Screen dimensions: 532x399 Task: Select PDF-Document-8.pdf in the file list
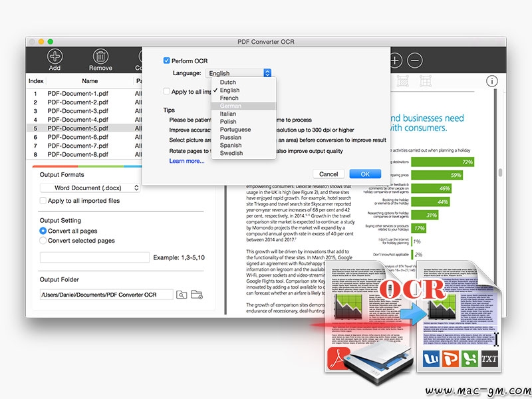pyautogui.click(x=84, y=154)
